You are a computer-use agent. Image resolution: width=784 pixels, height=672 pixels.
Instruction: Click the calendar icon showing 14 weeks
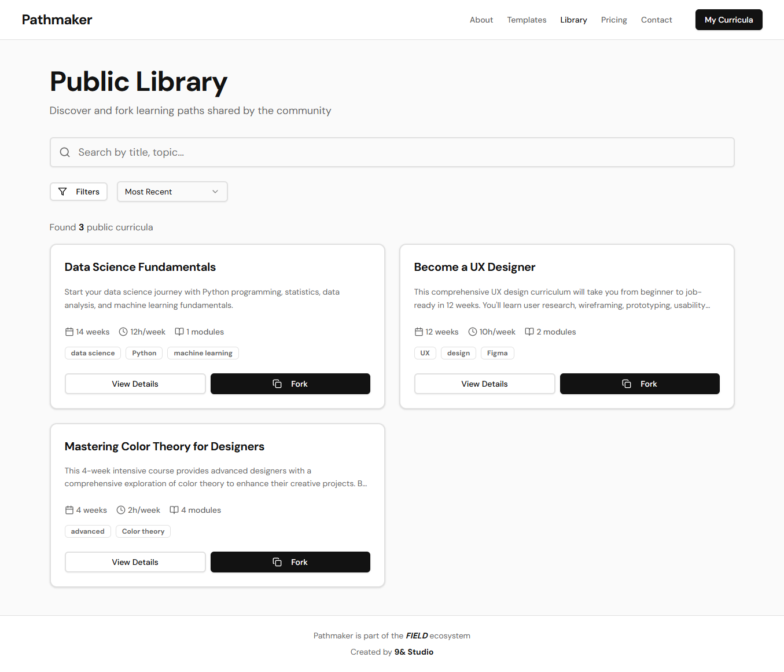pyautogui.click(x=68, y=331)
